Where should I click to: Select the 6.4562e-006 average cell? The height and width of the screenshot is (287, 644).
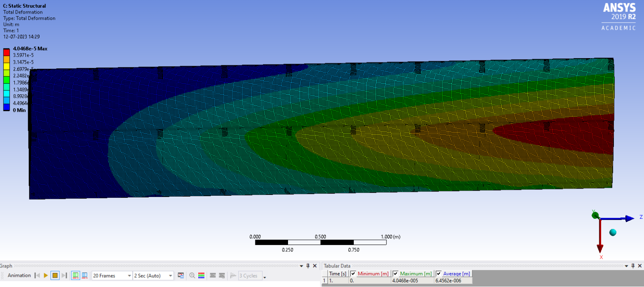453,281
